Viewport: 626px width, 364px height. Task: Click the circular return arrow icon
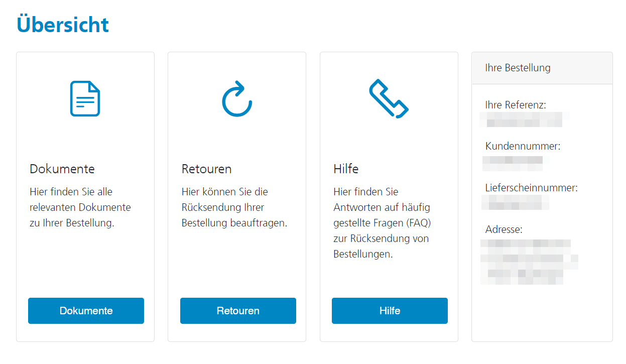coord(237,98)
